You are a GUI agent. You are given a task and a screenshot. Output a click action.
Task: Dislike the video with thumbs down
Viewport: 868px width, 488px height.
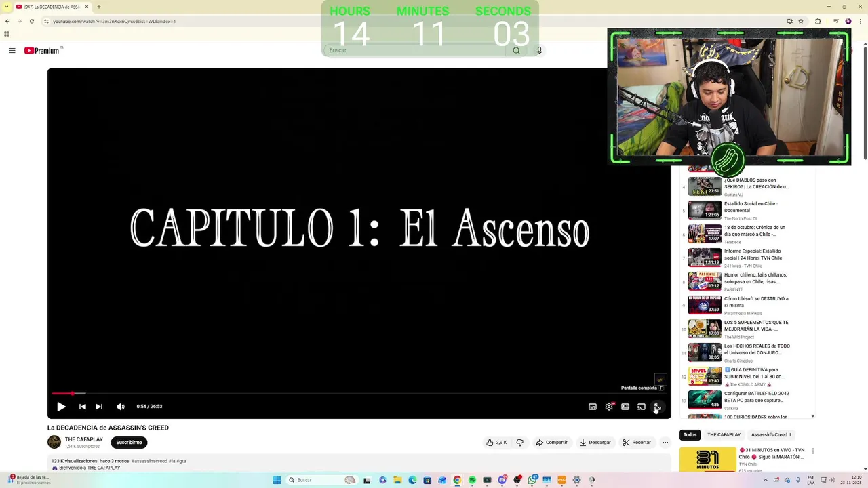tap(519, 443)
